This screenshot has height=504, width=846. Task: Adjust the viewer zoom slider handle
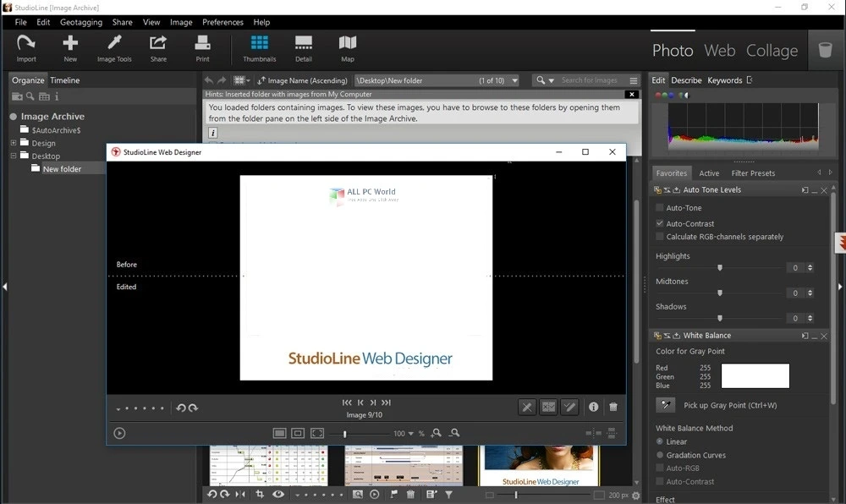tap(344, 433)
